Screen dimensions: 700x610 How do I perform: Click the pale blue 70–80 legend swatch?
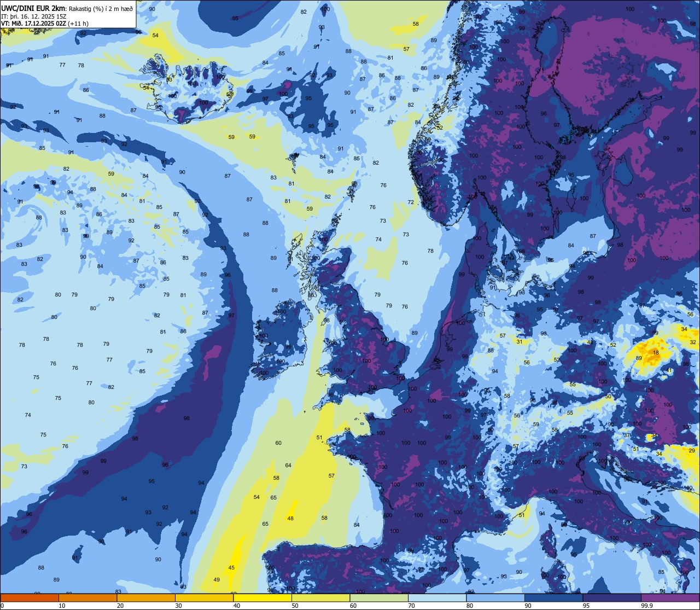point(437,597)
